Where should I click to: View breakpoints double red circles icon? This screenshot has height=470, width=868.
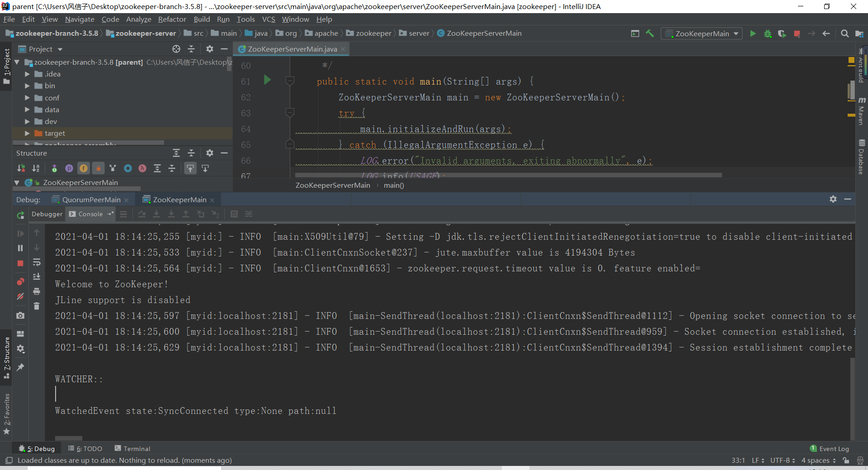[x=20, y=281]
